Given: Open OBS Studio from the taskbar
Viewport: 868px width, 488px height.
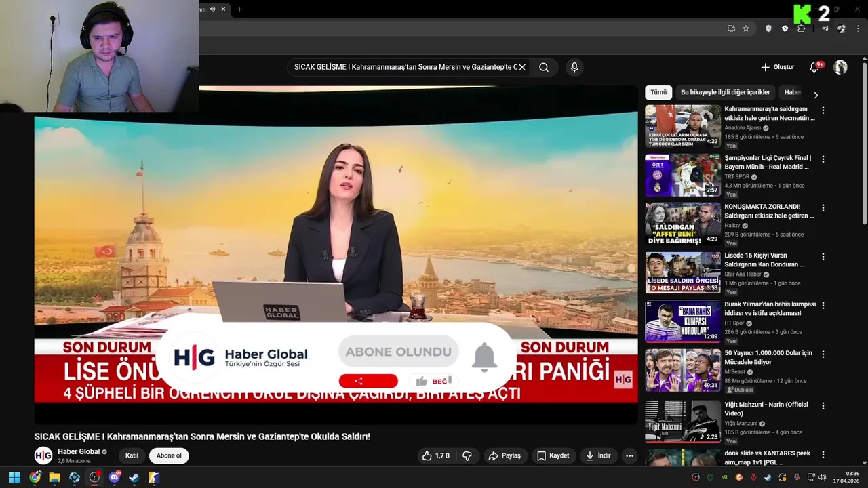Looking at the screenshot, I should point(94,477).
